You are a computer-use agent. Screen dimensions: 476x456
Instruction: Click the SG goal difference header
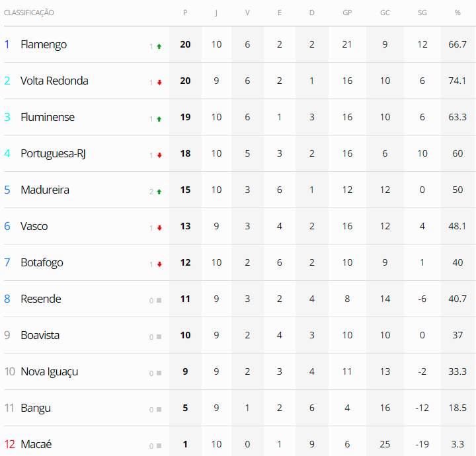[422, 13]
